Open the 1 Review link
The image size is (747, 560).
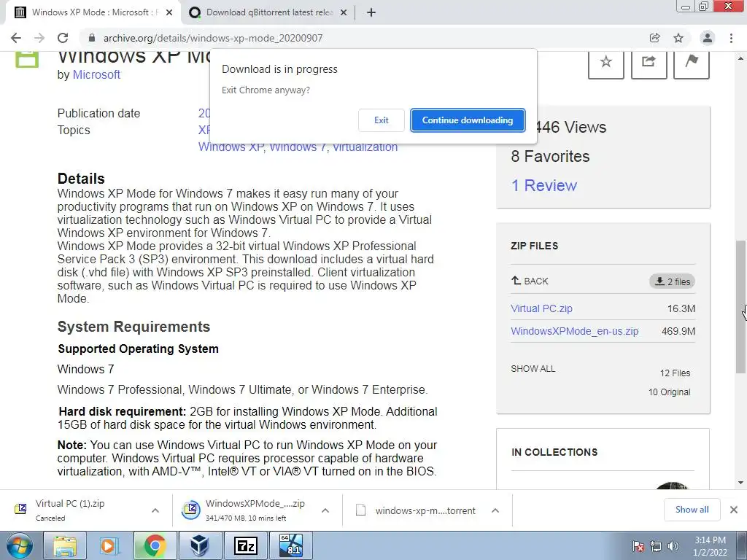[x=543, y=185]
